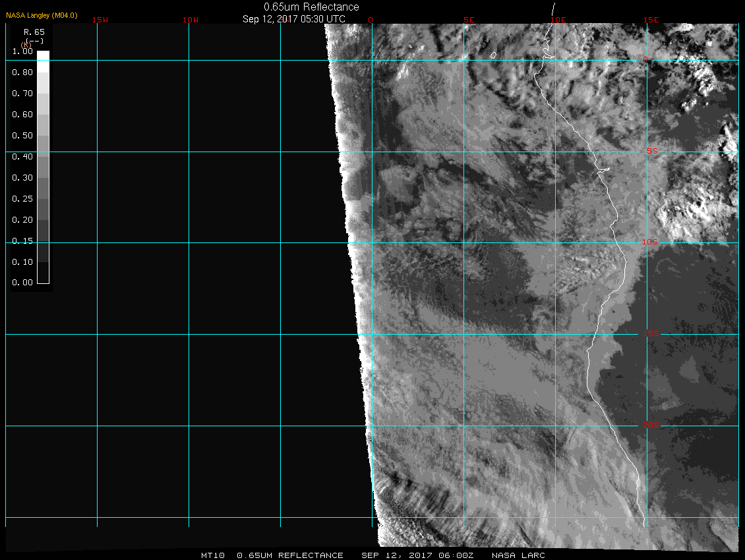Click the 0.10 colorbar value label

pos(22,262)
